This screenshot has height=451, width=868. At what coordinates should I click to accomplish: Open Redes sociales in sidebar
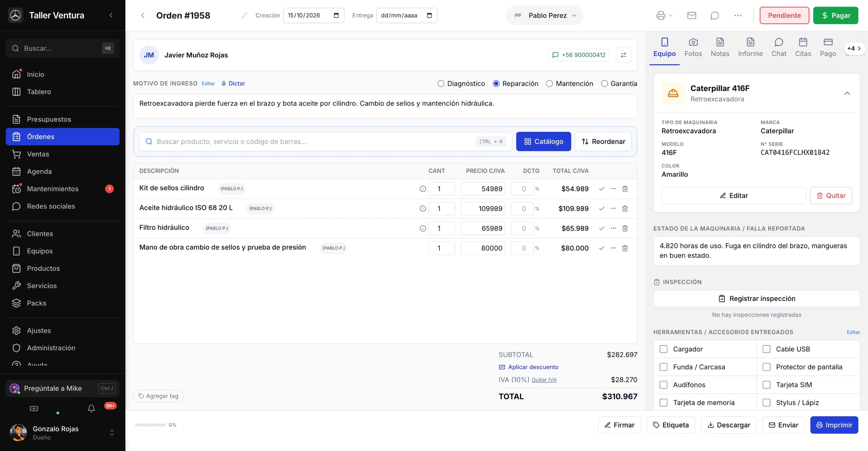pyautogui.click(x=63, y=206)
